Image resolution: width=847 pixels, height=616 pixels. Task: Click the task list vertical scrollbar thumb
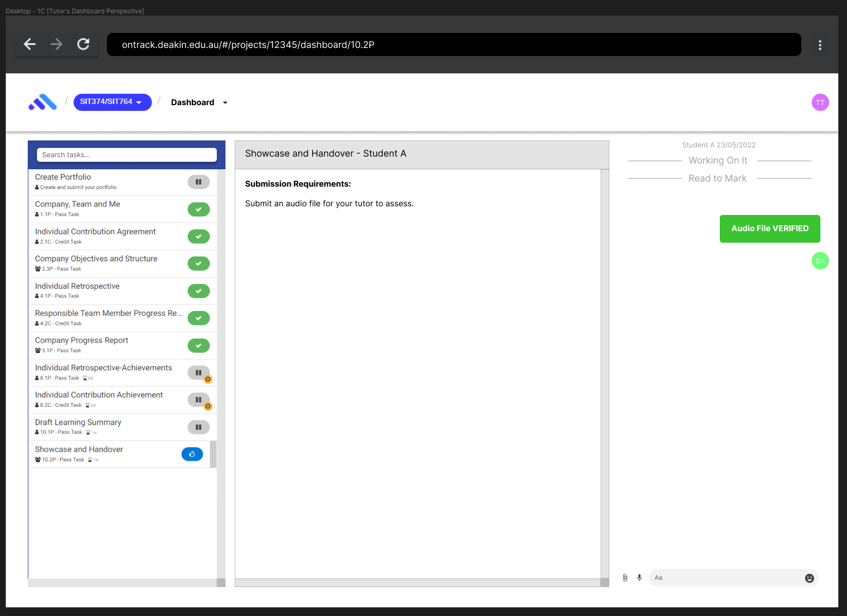[213, 454]
